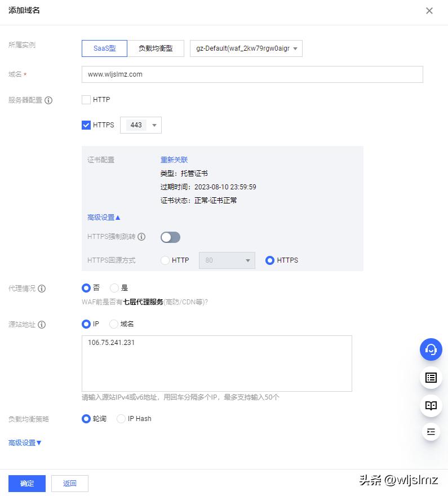
Task: Open the customer support headset icon
Action: pos(431,349)
